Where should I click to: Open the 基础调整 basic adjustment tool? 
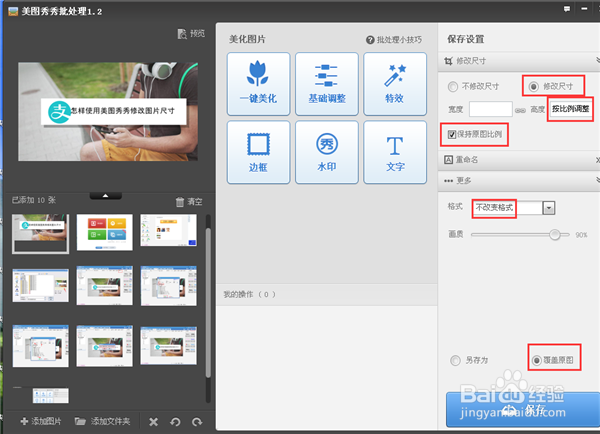(327, 84)
